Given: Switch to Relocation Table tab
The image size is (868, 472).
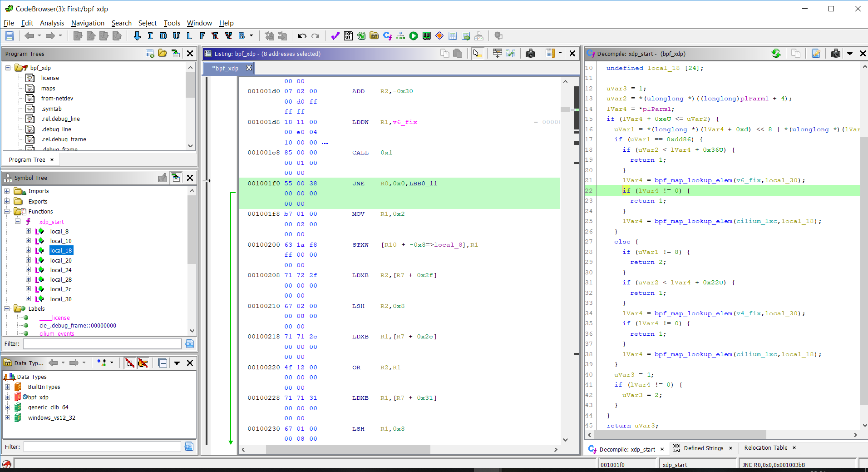Looking at the screenshot, I should point(765,448).
